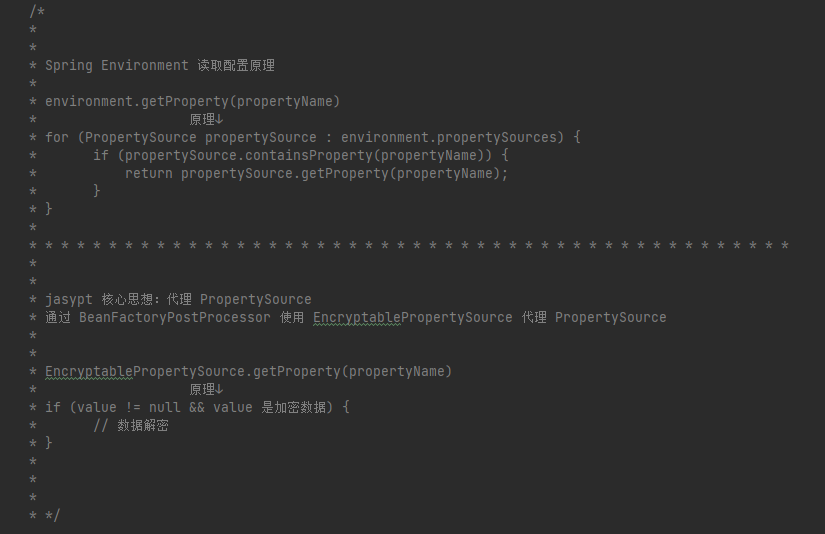This screenshot has height=534, width=825.
Task: Click the long row of asterisks separator
Action: (416, 245)
